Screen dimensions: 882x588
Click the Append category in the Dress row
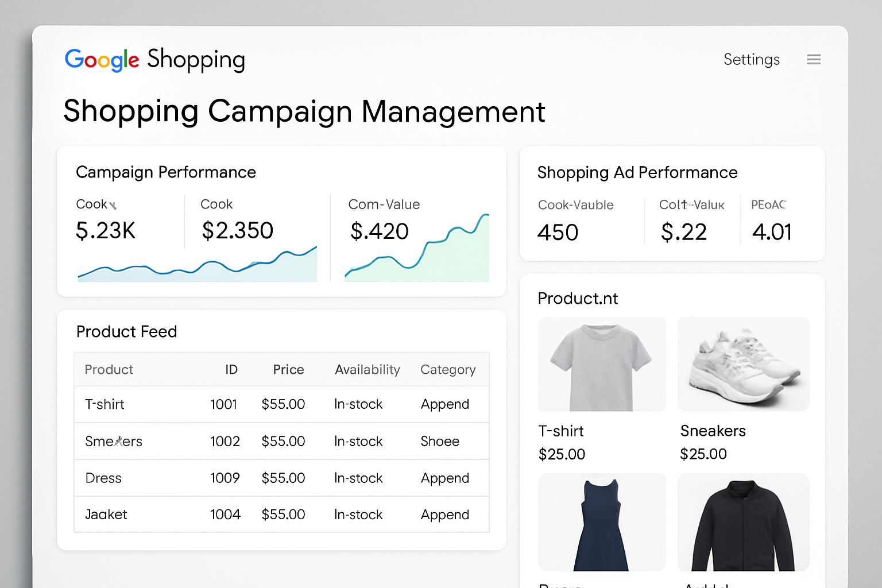point(445,479)
